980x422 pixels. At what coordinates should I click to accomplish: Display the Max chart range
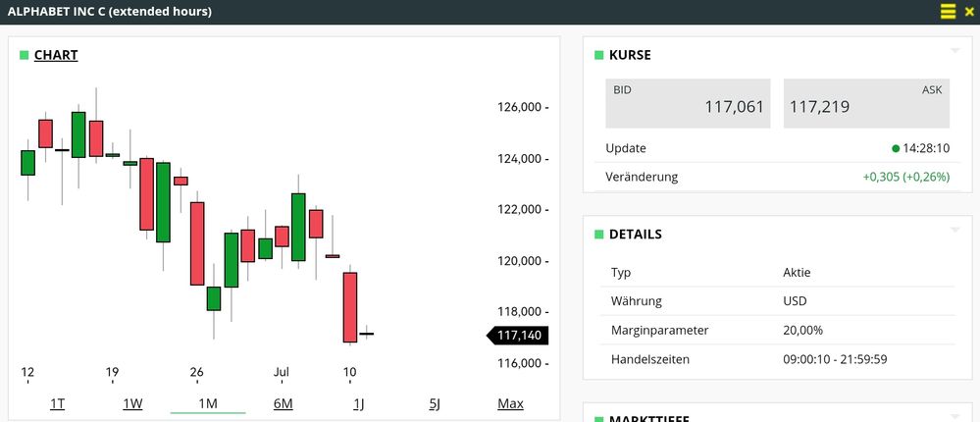pos(510,403)
